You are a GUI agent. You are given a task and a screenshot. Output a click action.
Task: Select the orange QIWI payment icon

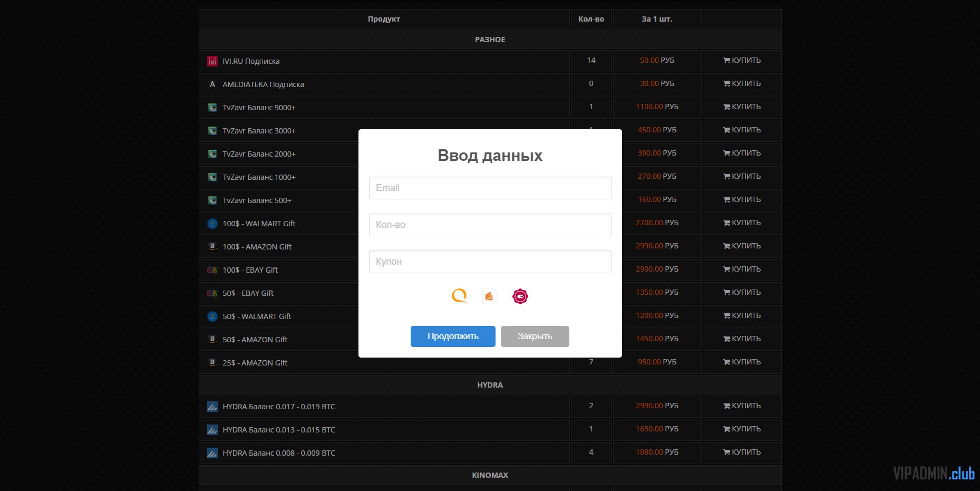point(460,296)
